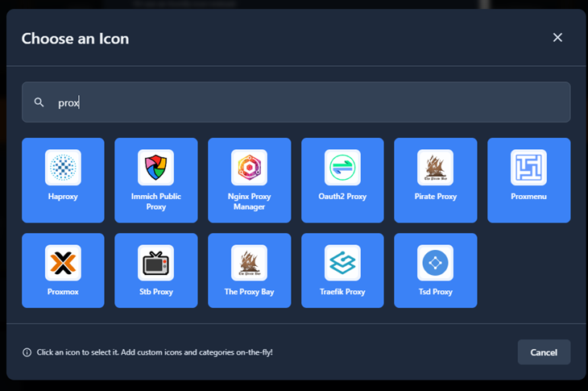Close the Choose an Icon dialog
Image resolution: width=588 pixels, height=391 pixels.
click(557, 38)
